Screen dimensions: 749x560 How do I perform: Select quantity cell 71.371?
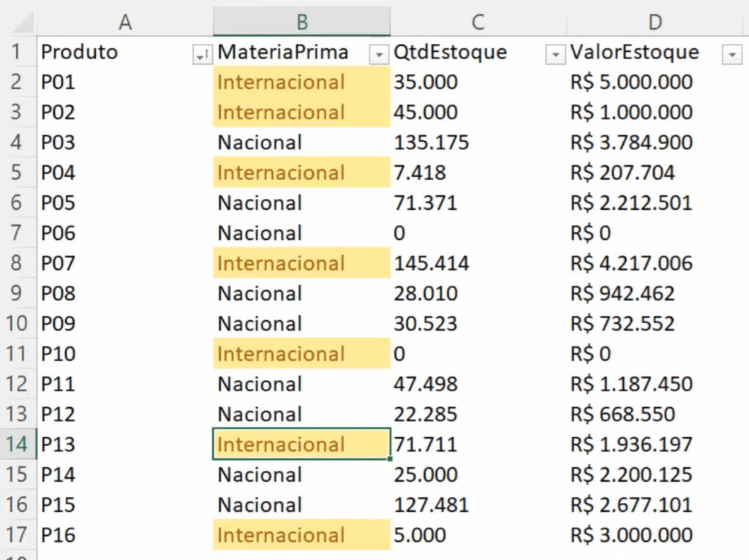pos(478,203)
